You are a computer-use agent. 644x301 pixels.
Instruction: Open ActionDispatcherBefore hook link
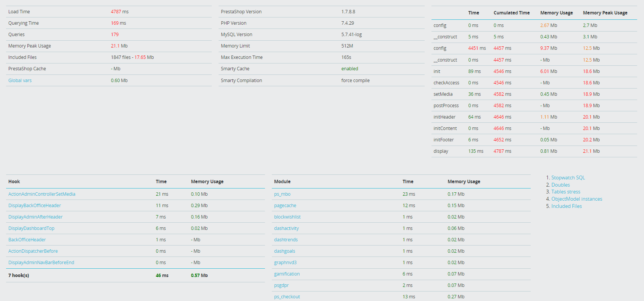point(33,251)
